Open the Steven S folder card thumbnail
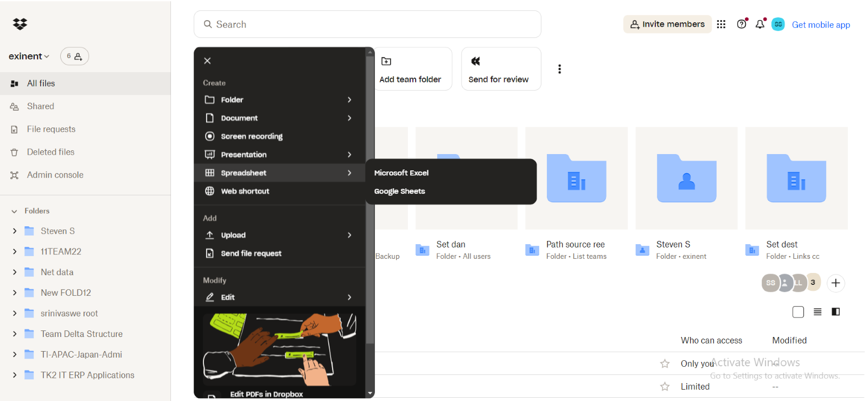The height and width of the screenshot is (401, 868). (x=686, y=178)
